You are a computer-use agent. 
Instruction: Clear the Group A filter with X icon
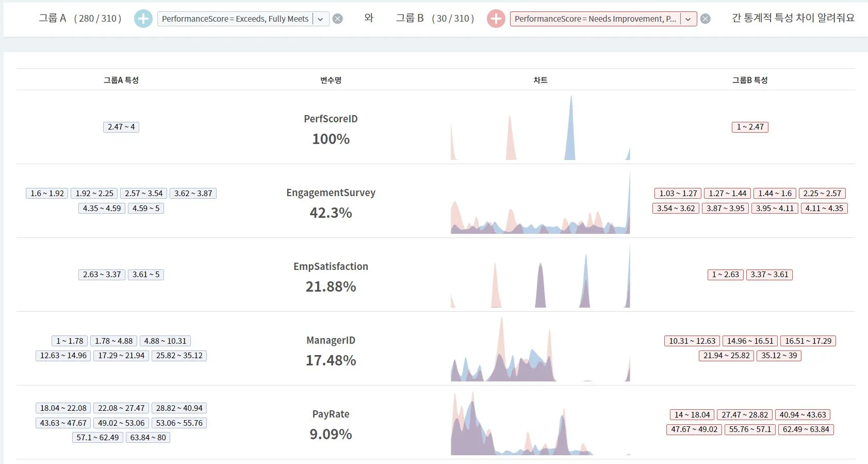337,19
